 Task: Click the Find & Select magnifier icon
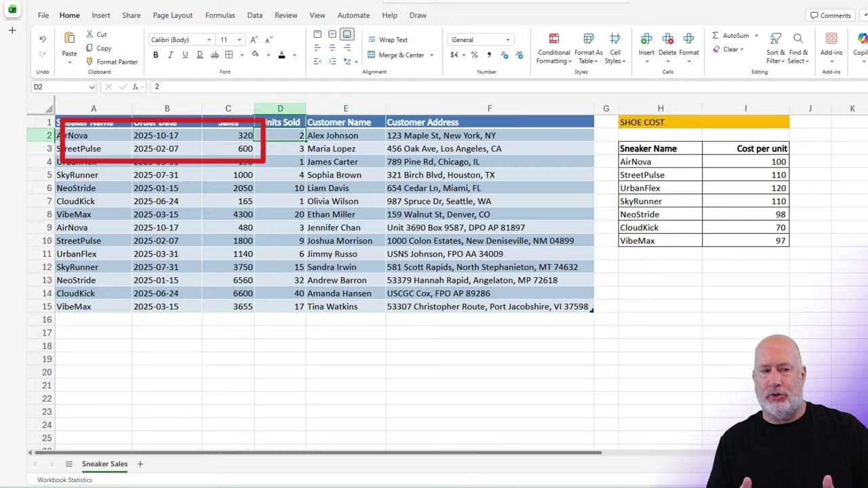pos(797,39)
